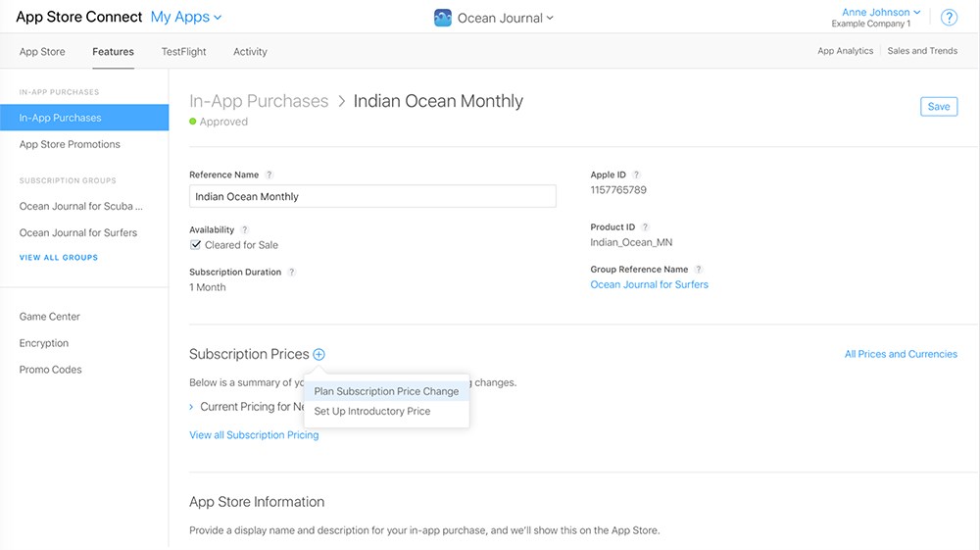Click the plus icon next to Subscription Prices
Image resolution: width=980 pixels, height=550 pixels.
click(318, 354)
